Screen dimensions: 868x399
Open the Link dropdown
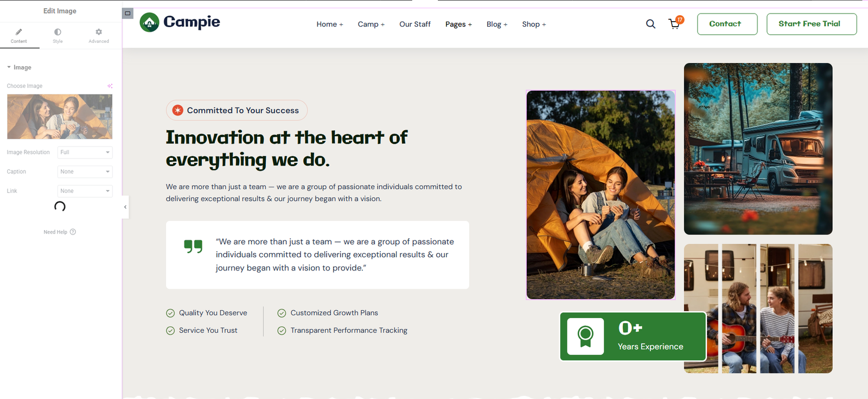[85, 191]
